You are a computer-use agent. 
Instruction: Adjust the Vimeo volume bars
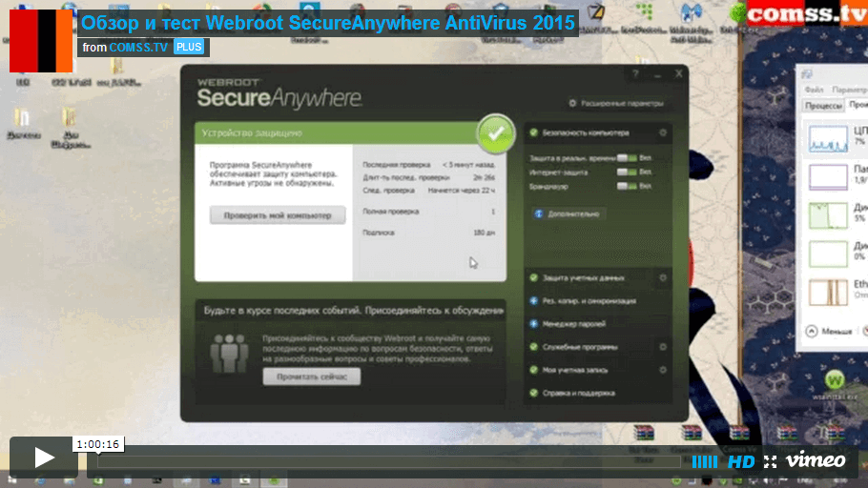704,461
